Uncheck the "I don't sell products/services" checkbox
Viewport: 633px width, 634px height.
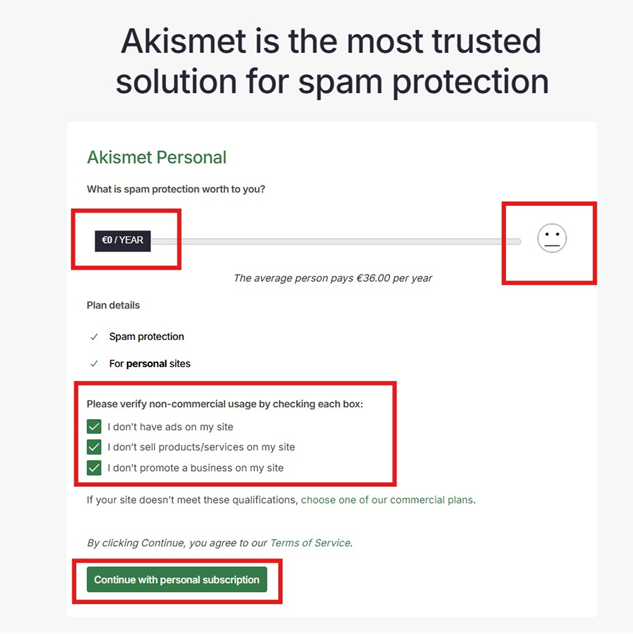(x=94, y=447)
